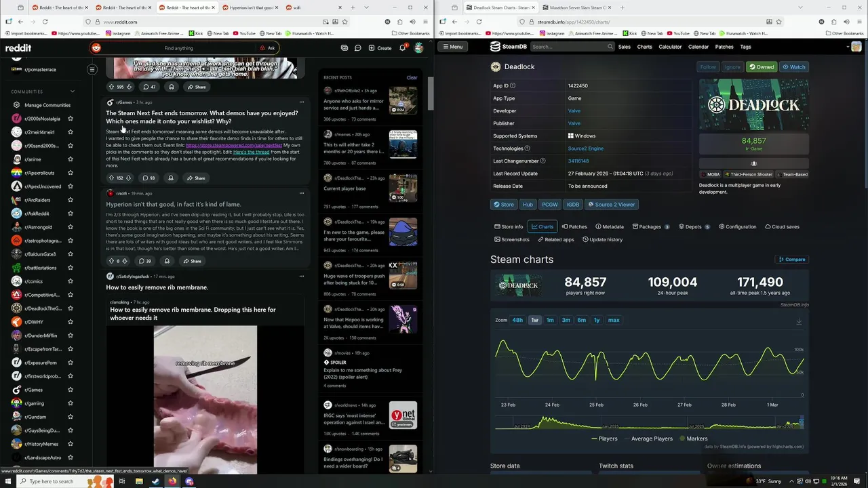Switch to the 'Hyperion isn't that good' tab
Screen dimensions: 868x488
click(250, 7)
